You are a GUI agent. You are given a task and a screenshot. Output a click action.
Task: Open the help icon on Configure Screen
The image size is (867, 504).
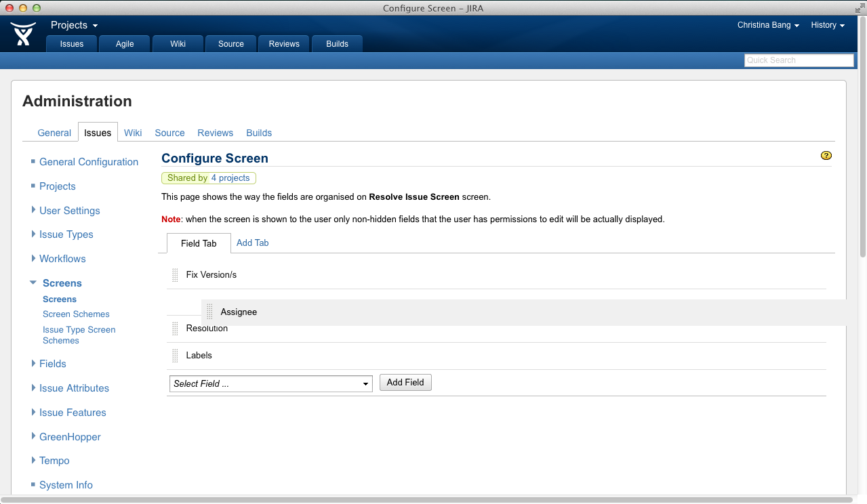(826, 155)
